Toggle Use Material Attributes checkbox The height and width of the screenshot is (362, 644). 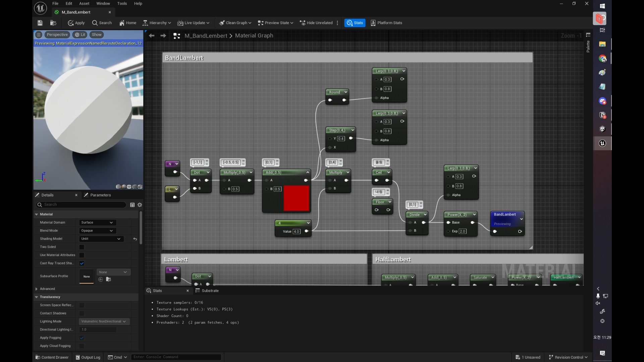pos(82,255)
